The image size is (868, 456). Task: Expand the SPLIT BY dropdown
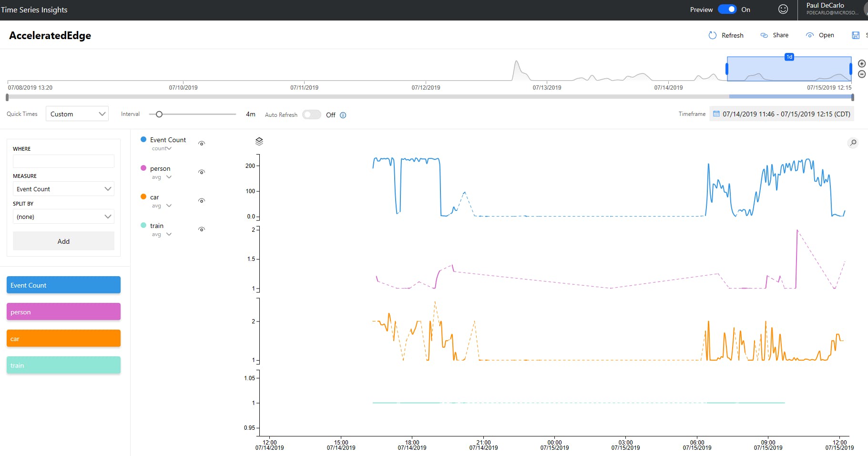pyautogui.click(x=63, y=217)
